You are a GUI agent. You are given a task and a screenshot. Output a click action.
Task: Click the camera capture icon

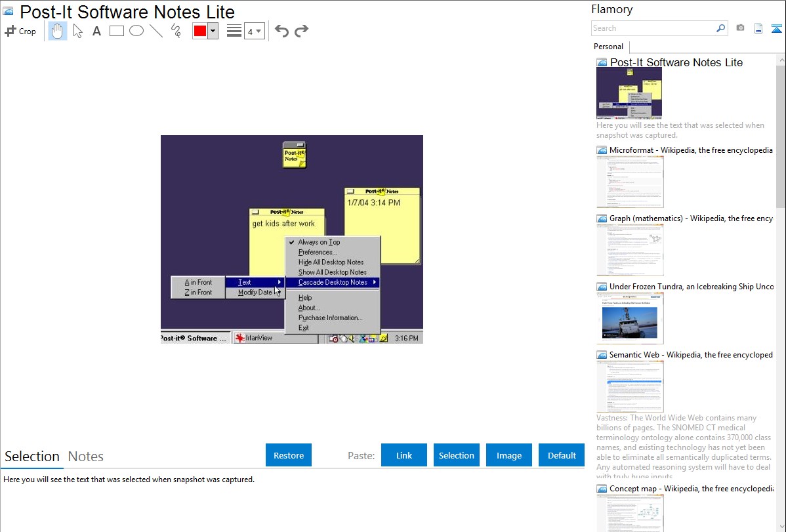[740, 28]
